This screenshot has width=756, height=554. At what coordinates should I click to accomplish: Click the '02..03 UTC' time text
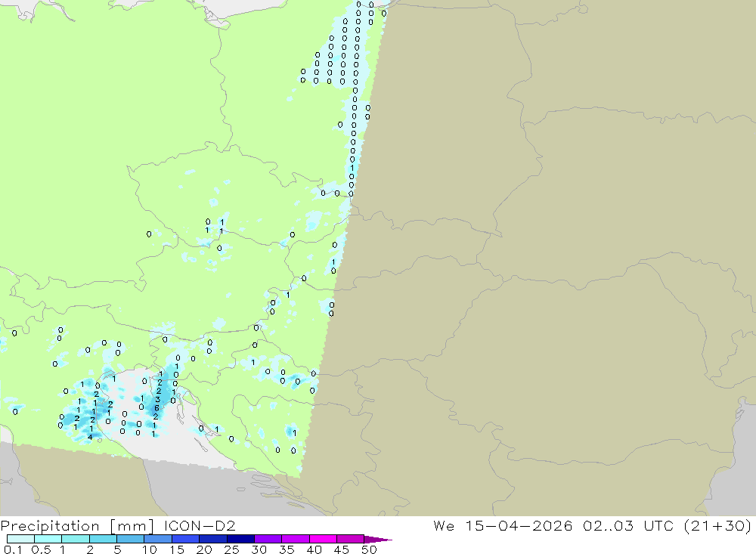627,526
